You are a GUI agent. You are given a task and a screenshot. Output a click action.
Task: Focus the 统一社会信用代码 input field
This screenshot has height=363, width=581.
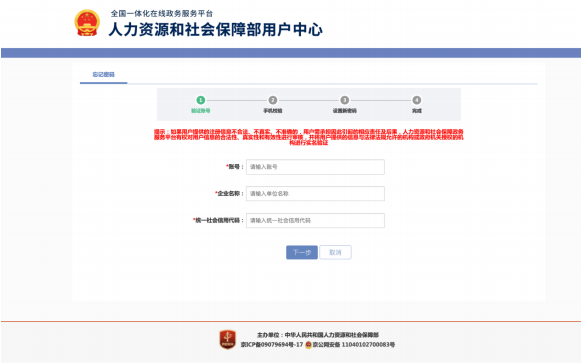point(315,220)
